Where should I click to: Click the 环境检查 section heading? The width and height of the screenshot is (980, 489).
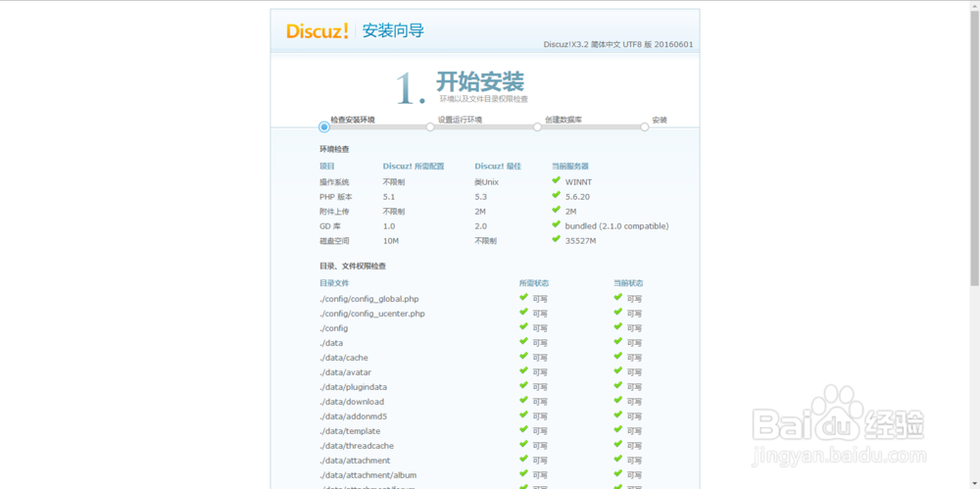pyautogui.click(x=334, y=149)
